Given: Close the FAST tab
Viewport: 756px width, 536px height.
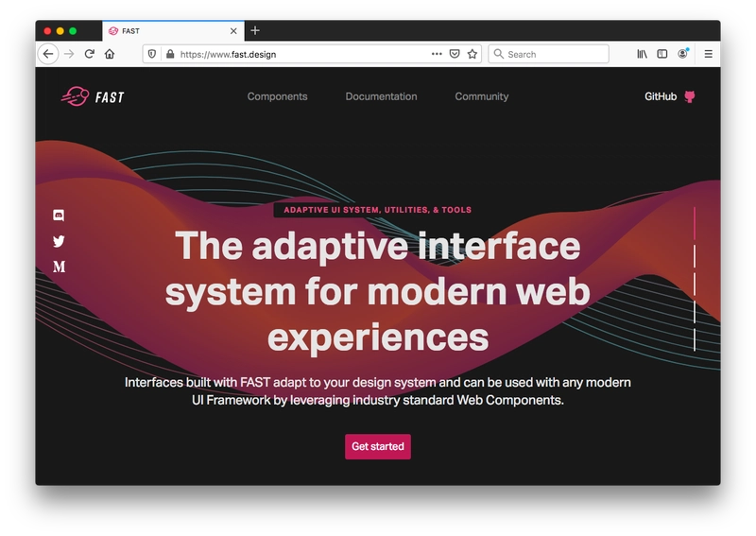Looking at the screenshot, I should click(233, 31).
